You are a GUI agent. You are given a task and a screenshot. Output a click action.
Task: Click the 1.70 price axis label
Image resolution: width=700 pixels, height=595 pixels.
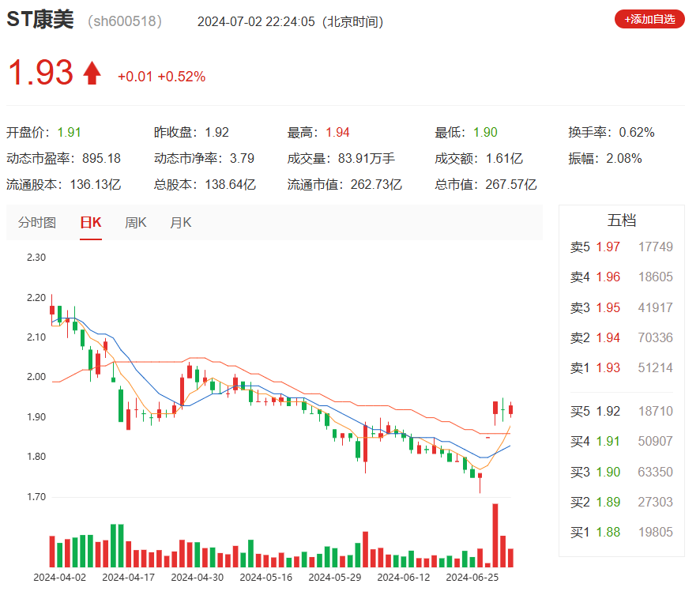coord(36,496)
